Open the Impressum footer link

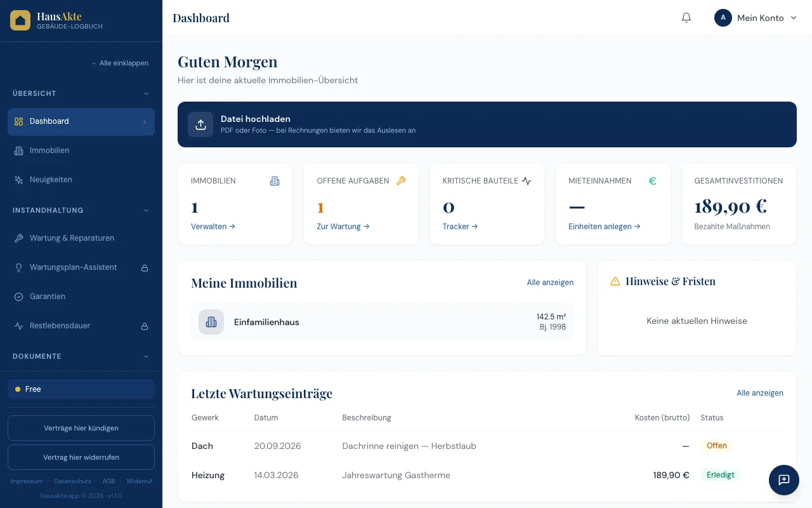[x=27, y=481]
